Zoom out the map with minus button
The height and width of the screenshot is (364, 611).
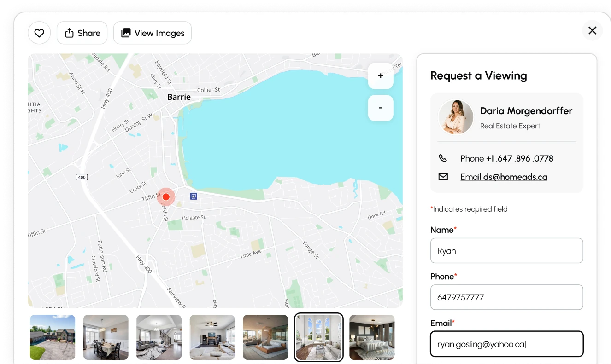[381, 108]
